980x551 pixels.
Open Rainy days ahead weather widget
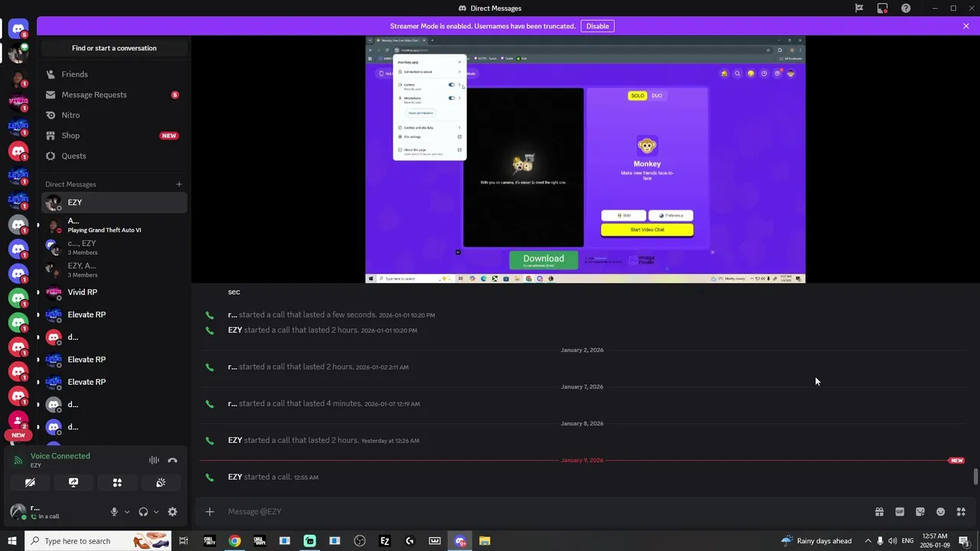[815, 541]
